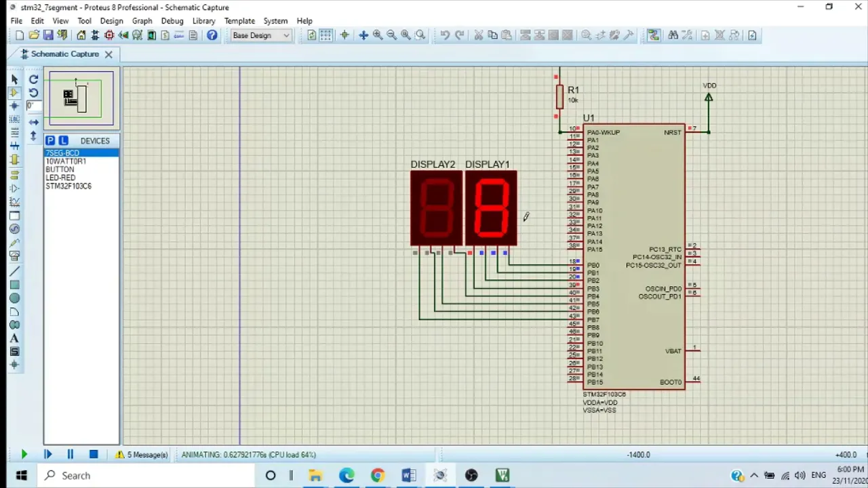Viewport: 868px width, 488px height.
Task: Stop the simulation
Action: 94,455
